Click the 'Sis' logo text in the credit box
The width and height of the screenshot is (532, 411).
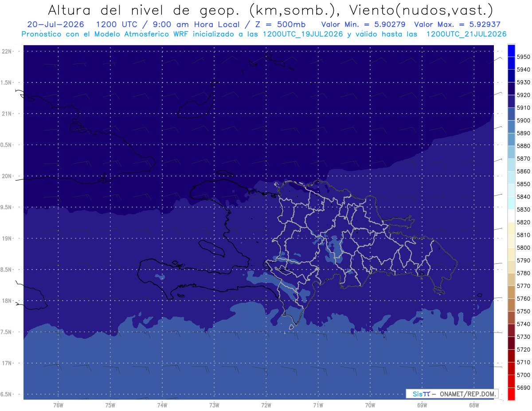pyautogui.click(x=417, y=394)
